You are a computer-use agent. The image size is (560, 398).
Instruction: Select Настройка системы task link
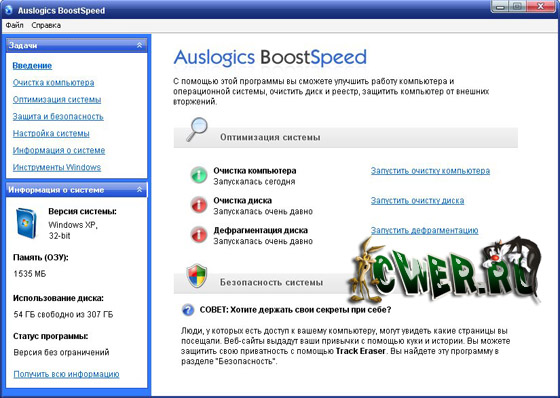[x=51, y=133]
